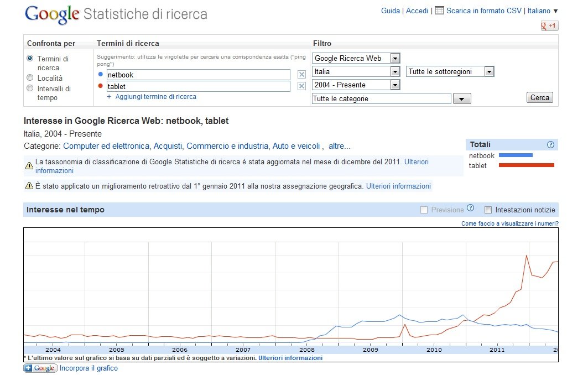This screenshot has height=375, width=588.
Task: Click Ulteriori informazioni in the chart footnote
Action: pos(290,358)
